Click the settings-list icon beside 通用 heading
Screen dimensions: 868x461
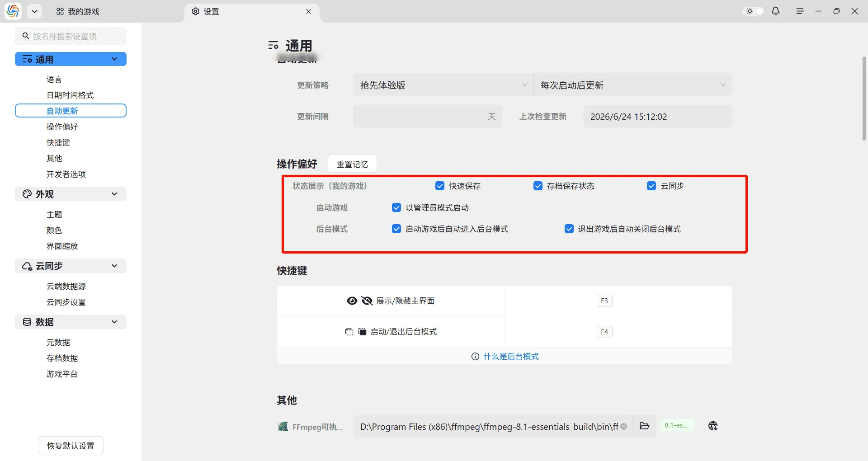point(273,46)
